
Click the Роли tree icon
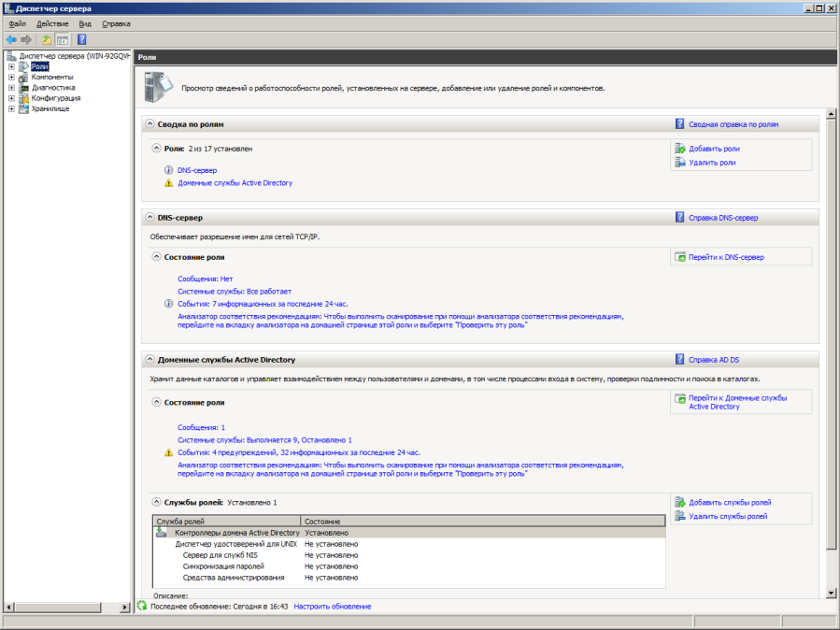tap(23, 66)
